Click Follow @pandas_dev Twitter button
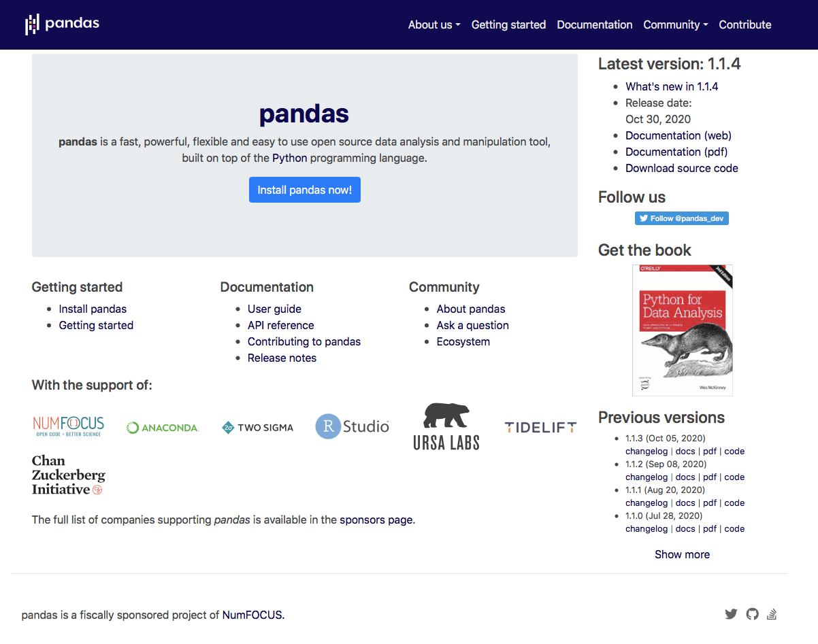The image size is (818, 644). (682, 218)
